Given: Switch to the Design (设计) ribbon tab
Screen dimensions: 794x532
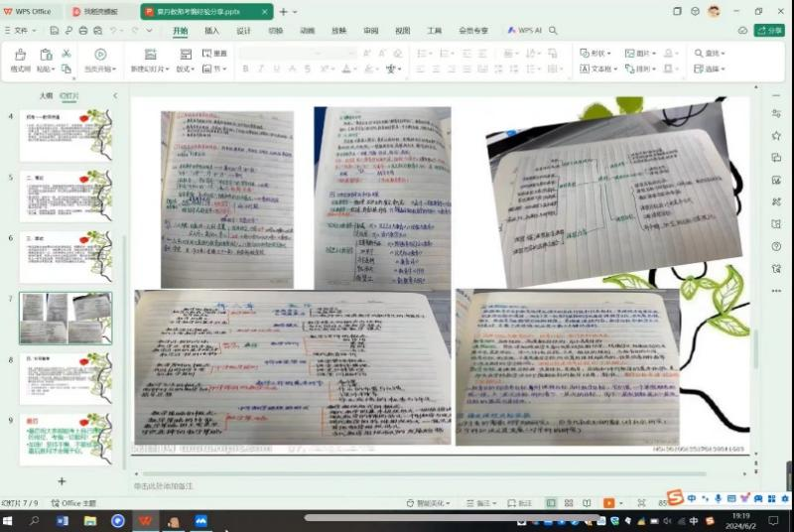Looking at the screenshot, I should (244, 31).
